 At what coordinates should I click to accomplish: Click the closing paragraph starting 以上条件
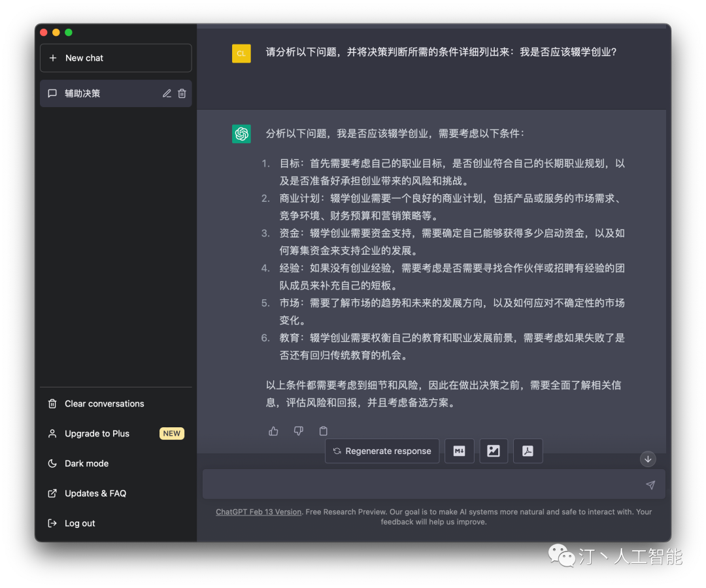[443, 394]
